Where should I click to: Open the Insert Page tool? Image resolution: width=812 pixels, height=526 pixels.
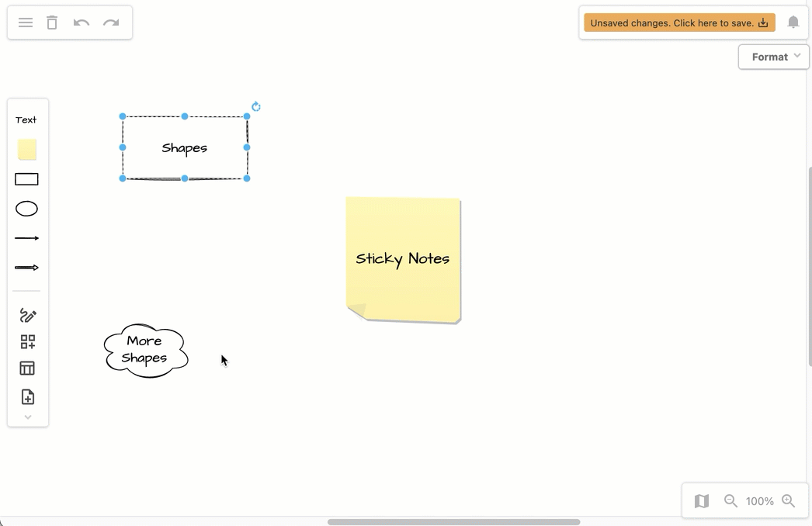coord(26,396)
